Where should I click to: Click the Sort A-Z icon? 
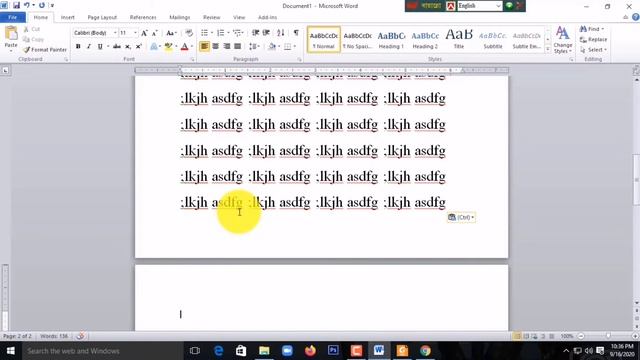[x=281, y=33]
